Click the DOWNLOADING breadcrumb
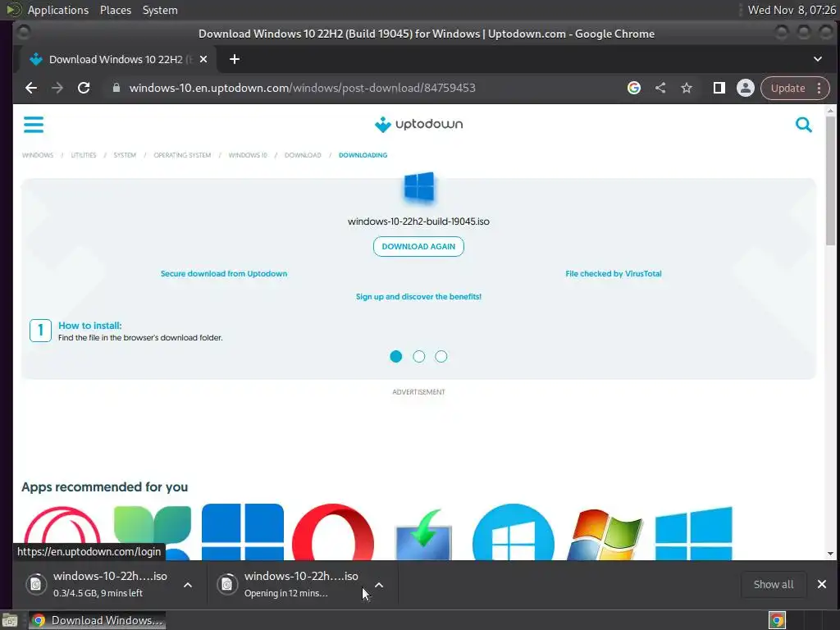This screenshot has width=840, height=630. (363, 155)
